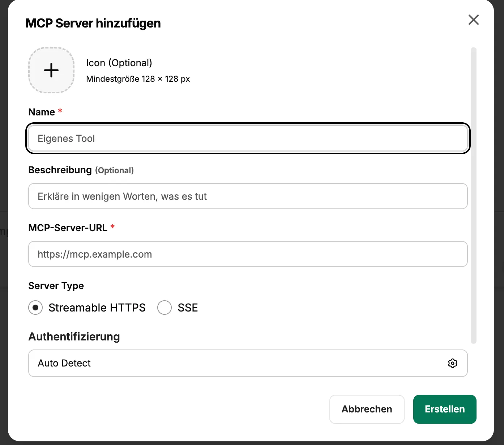Screen dimensions: 504x445
Task: Click the MCP-Server-URL input field
Action: [248, 254]
